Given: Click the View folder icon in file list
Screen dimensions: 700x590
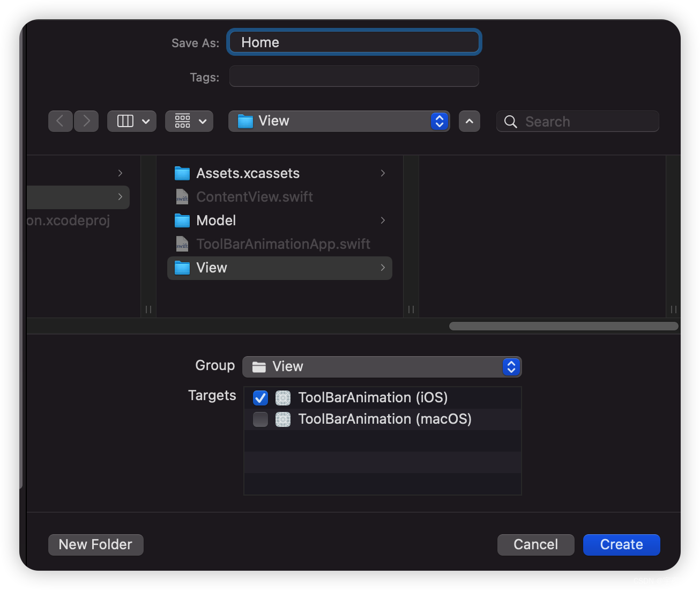Looking at the screenshot, I should 182,268.
